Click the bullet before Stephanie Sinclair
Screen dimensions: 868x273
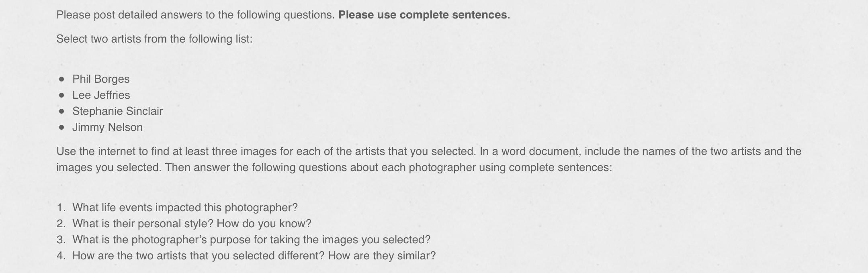[x=61, y=111]
